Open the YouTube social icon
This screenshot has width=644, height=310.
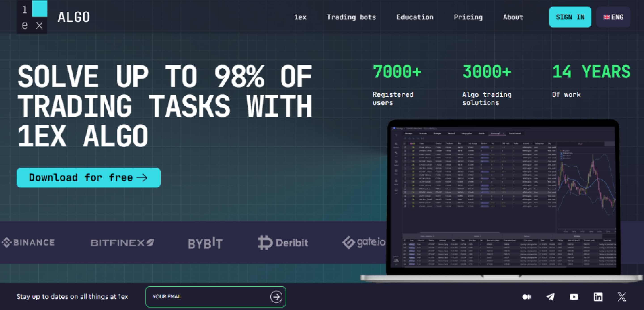click(x=574, y=297)
